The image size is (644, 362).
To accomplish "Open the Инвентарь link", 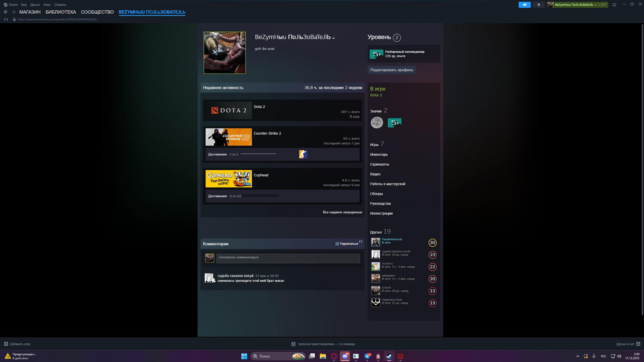I will click(379, 154).
